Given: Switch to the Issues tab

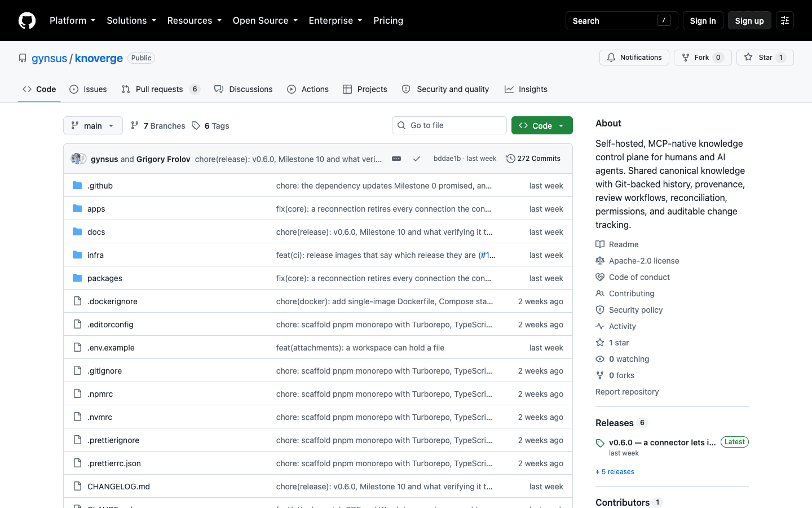Looking at the screenshot, I should [88, 89].
